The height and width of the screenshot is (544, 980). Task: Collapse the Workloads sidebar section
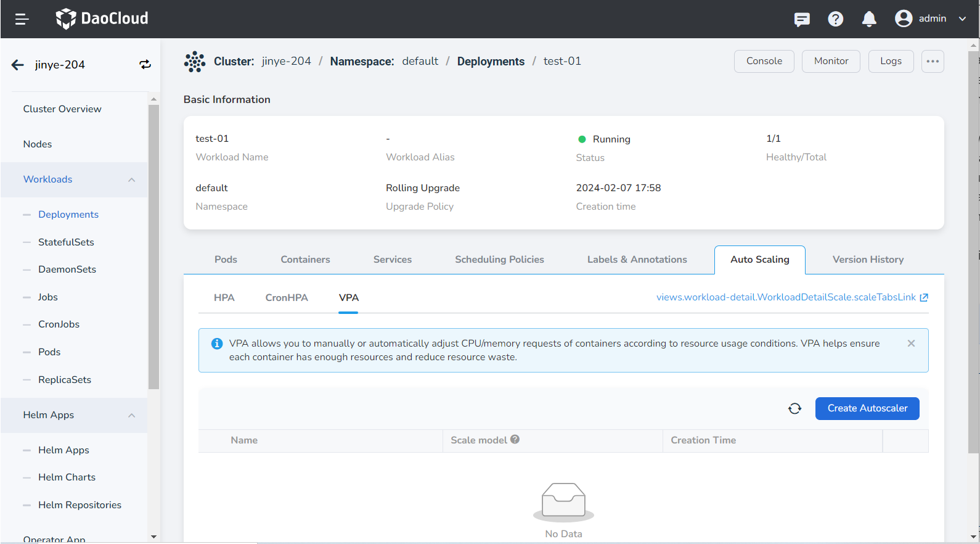coord(131,179)
